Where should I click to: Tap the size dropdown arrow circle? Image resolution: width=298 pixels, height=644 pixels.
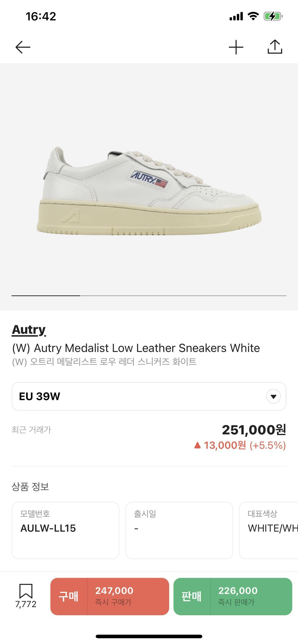[273, 397]
